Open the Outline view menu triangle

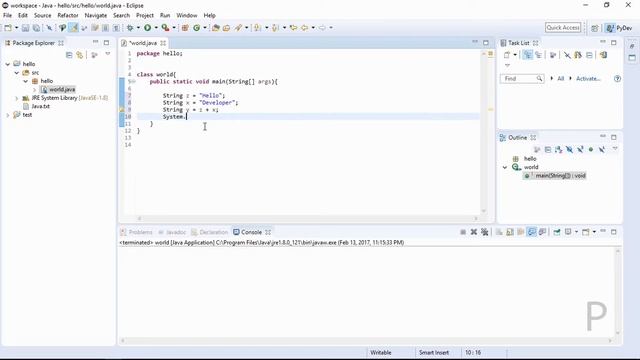point(615,149)
